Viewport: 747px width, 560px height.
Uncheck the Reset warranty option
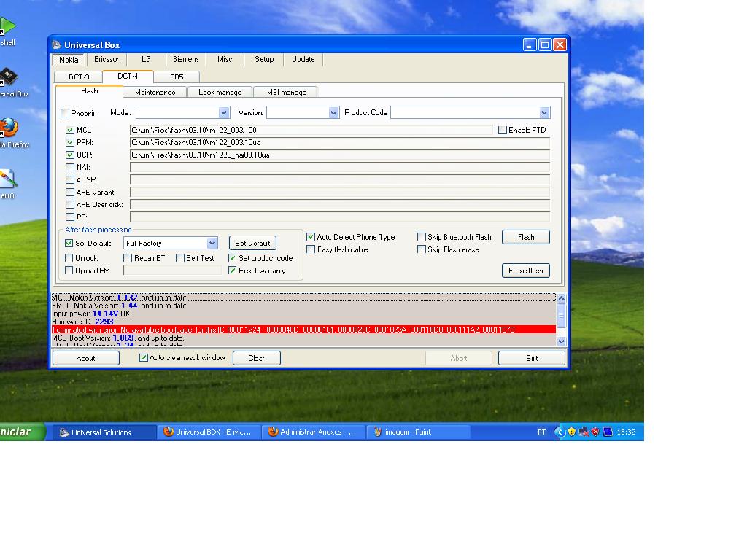(233, 271)
